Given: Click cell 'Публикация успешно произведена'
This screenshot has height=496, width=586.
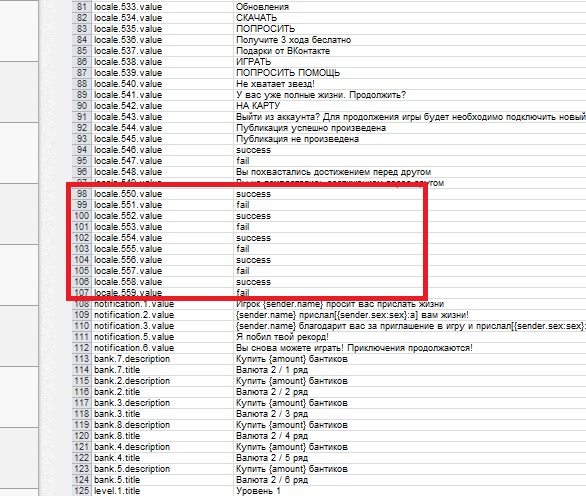Looking at the screenshot, I should point(410,128).
